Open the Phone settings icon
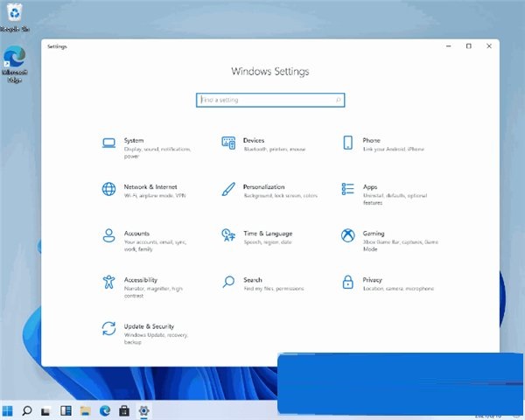This screenshot has width=525, height=420. point(347,143)
